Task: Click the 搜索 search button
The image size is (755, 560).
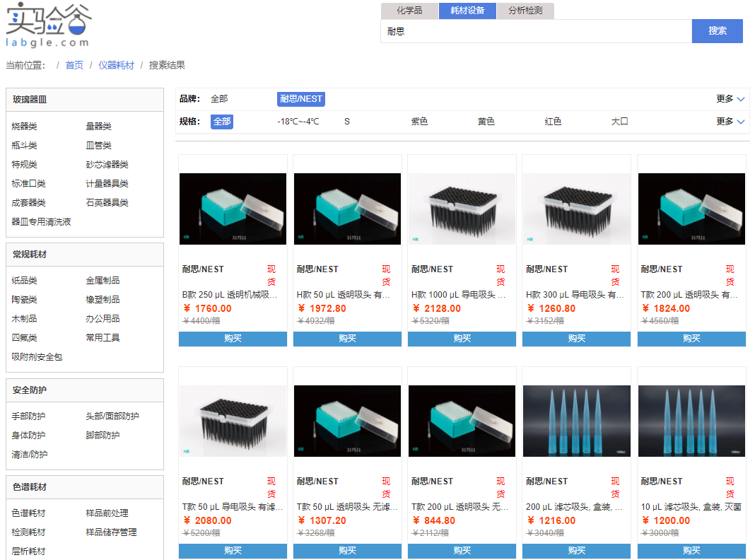Action: (718, 31)
